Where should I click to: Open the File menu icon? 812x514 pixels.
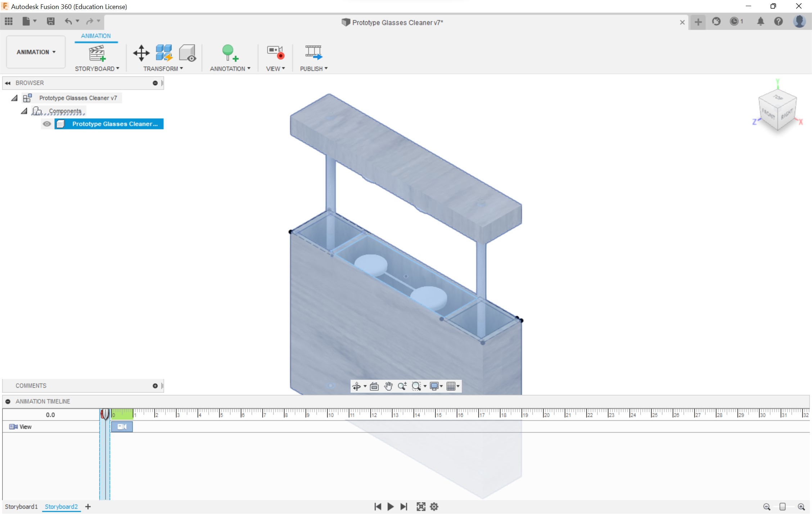click(x=26, y=21)
